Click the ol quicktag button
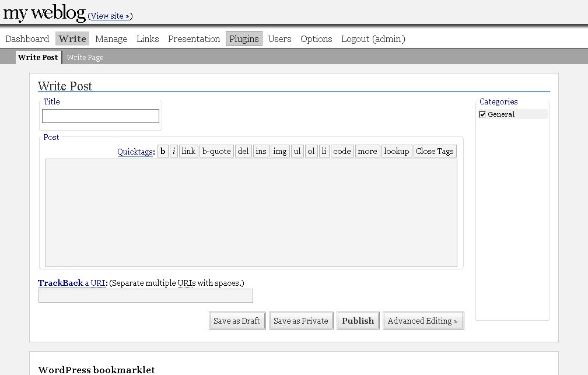 point(311,151)
